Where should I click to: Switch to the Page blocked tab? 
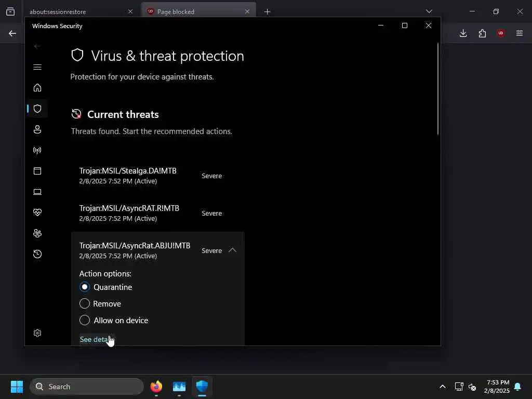[198, 11]
